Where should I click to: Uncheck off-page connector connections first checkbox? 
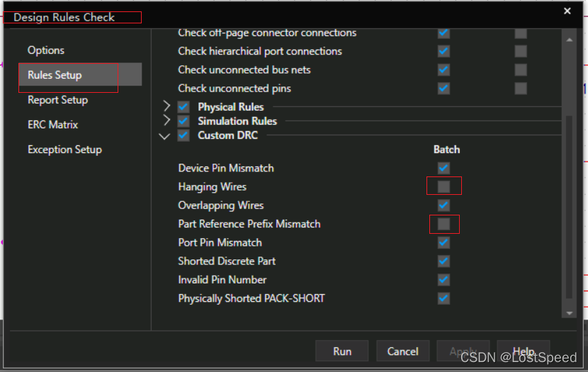[443, 33]
